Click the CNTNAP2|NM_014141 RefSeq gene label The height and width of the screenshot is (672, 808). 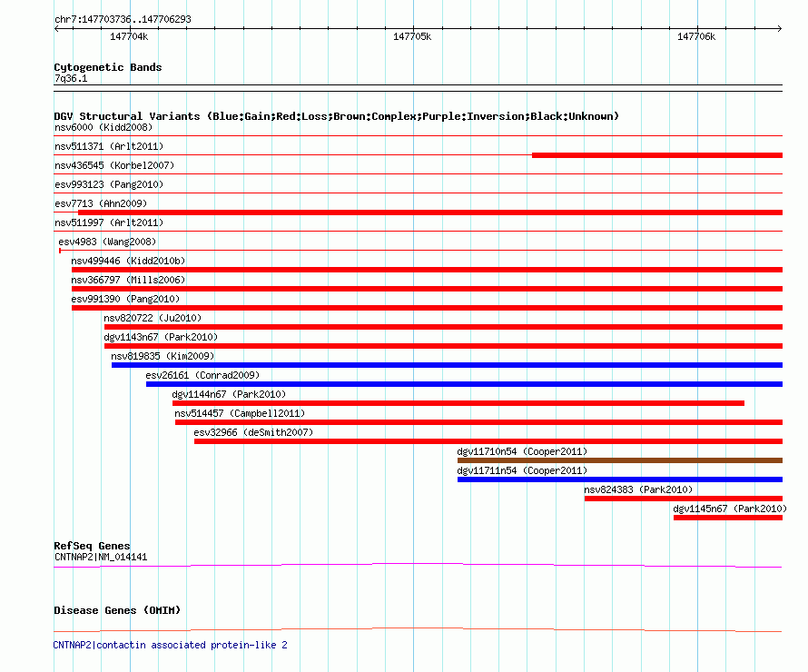101,557
